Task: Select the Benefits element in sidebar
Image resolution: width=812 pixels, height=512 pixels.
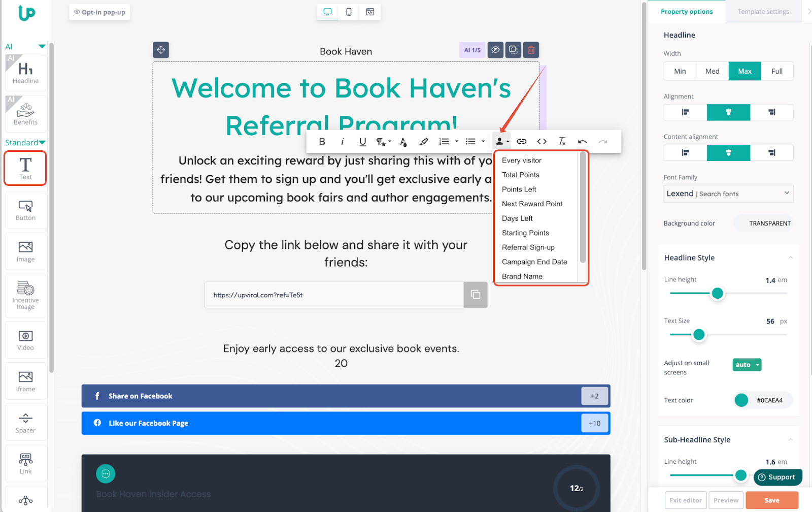Action: (25, 113)
